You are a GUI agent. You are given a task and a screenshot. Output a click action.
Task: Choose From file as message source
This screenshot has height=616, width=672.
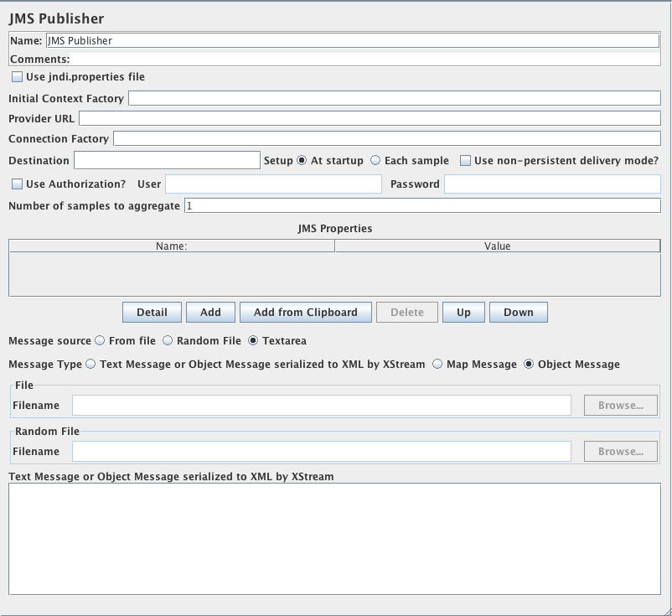100,341
